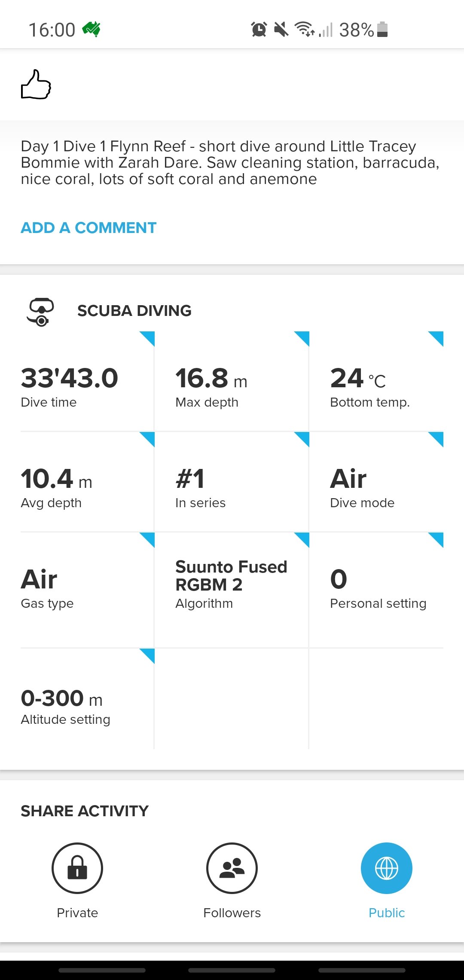464x980 pixels.
Task: Select Public sharing option
Action: click(386, 868)
